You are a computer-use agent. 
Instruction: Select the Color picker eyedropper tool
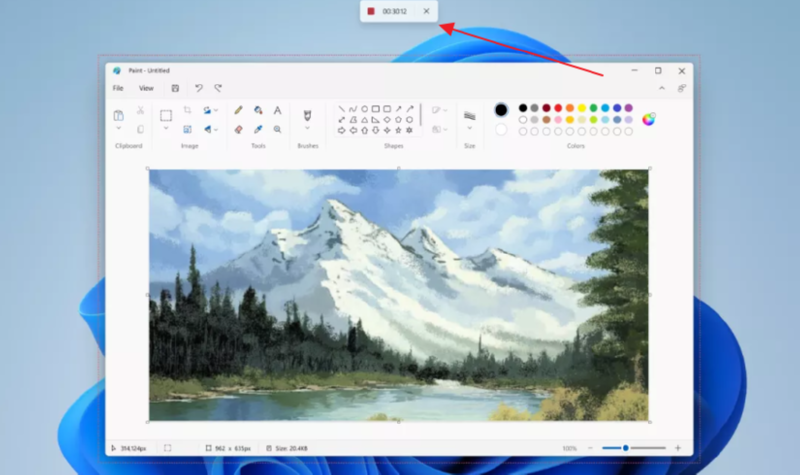(258, 129)
